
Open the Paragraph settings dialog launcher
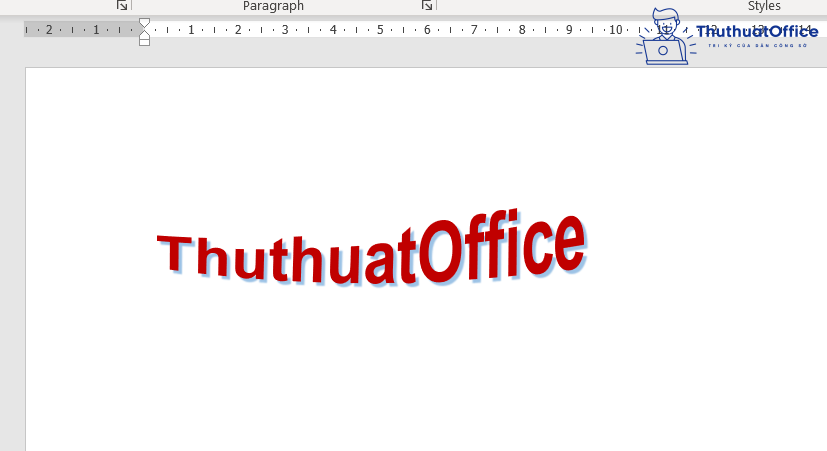tap(427, 5)
